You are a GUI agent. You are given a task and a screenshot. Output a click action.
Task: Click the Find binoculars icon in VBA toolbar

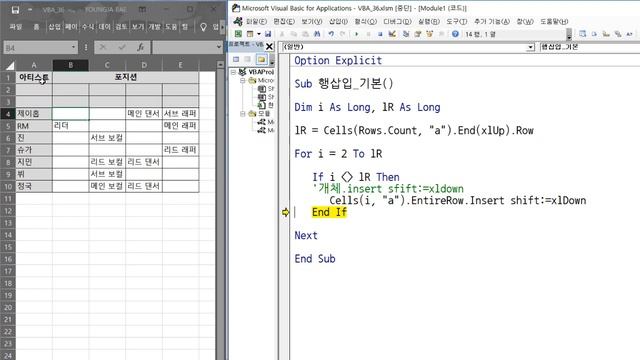[317, 34]
